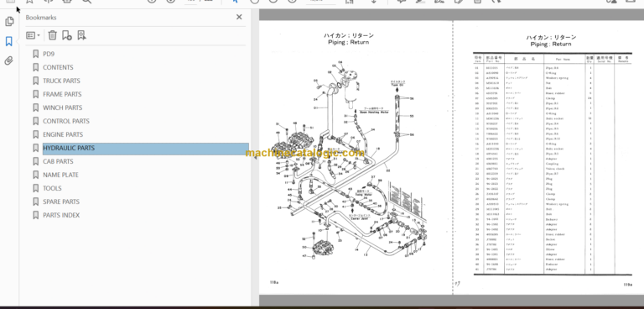Click page number 119a at the page bottom
This screenshot has height=309, width=644.
pyautogui.click(x=627, y=285)
